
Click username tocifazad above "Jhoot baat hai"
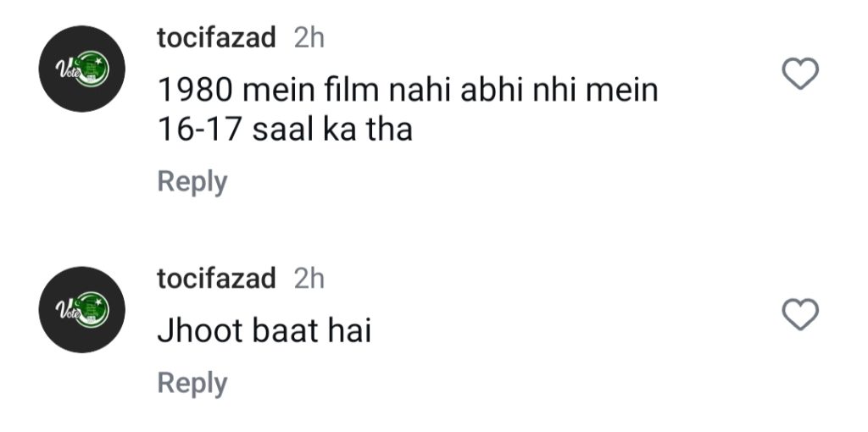click(x=216, y=278)
